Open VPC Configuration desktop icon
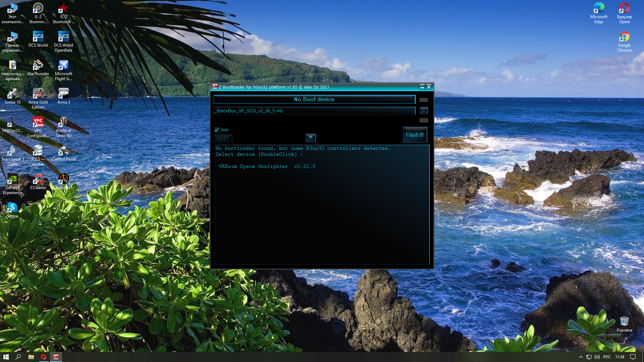 (x=38, y=127)
